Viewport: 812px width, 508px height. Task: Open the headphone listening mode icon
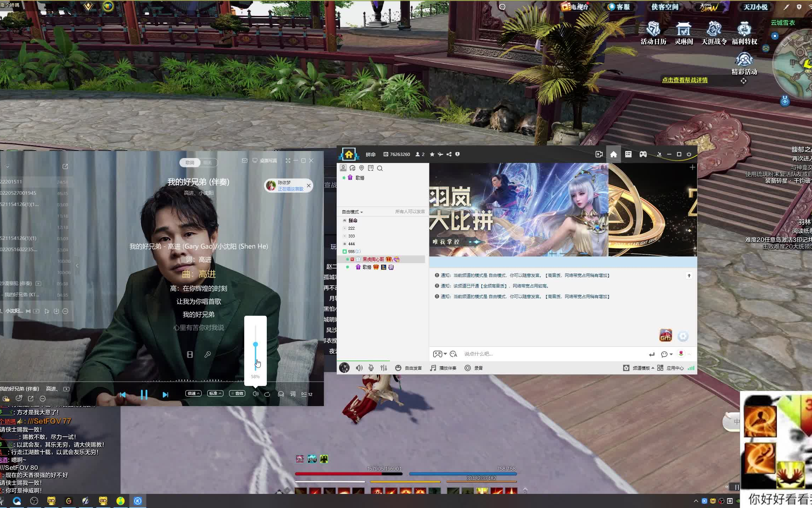tap(281, 394)
